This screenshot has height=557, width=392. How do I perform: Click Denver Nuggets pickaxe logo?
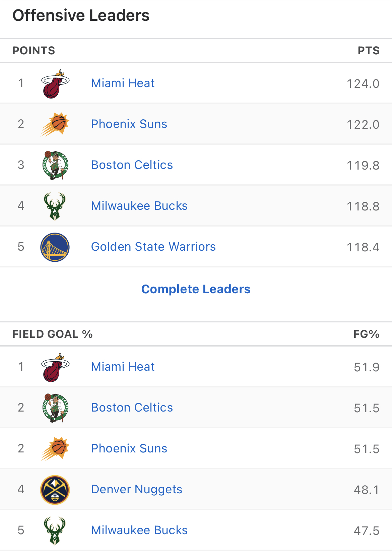point(55,490)
